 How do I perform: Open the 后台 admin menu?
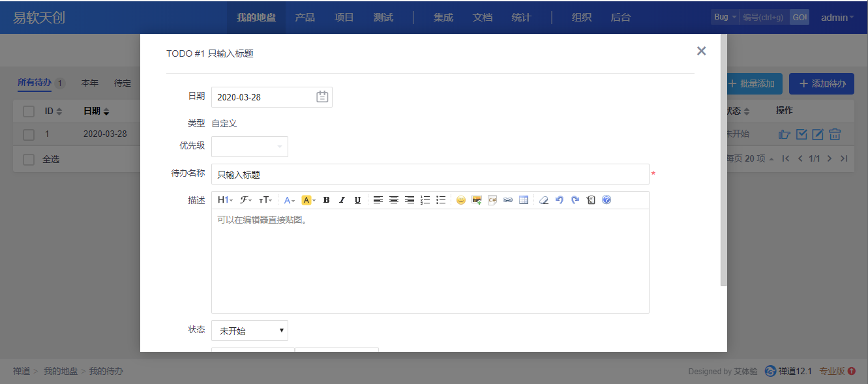(x=621, y=18)
